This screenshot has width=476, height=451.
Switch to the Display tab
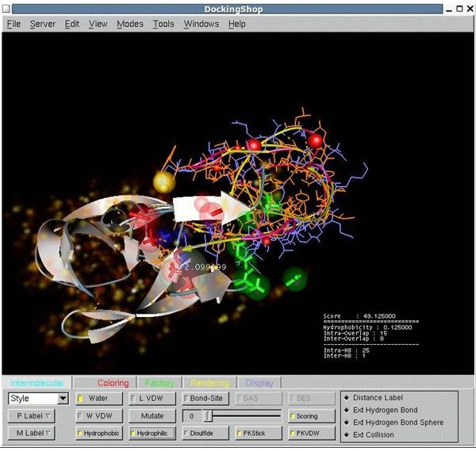tap(259, 383)
